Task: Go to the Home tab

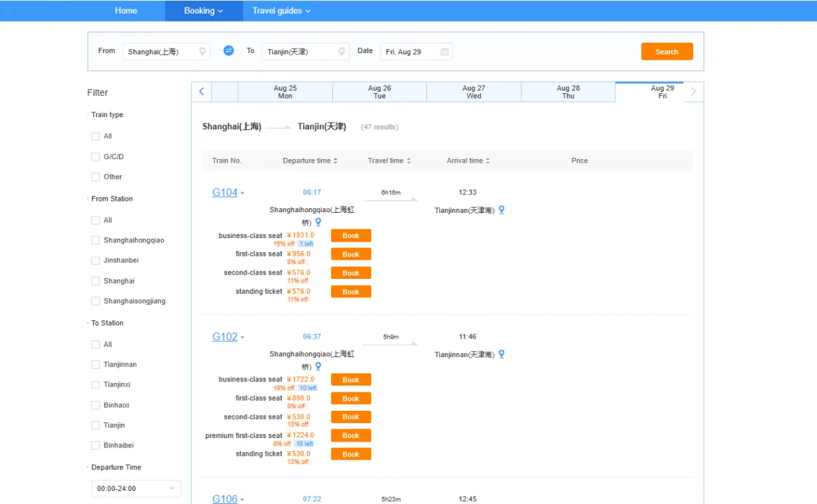Action: pyautogui.click(x=126, y=11)
